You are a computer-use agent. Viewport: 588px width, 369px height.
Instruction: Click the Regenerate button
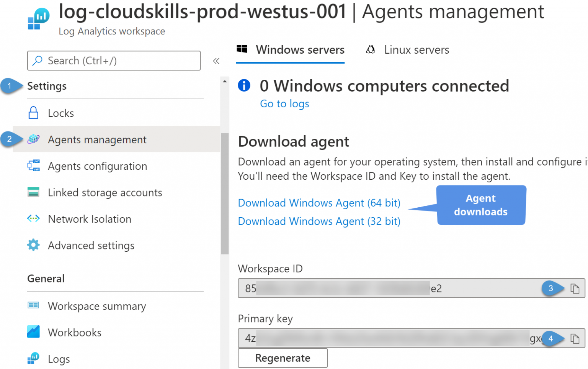click(x=283, y=358)
